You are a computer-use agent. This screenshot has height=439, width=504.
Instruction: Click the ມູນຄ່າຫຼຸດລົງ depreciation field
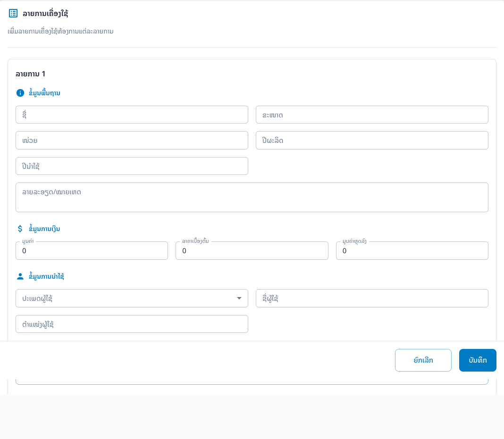click(412, 250)
